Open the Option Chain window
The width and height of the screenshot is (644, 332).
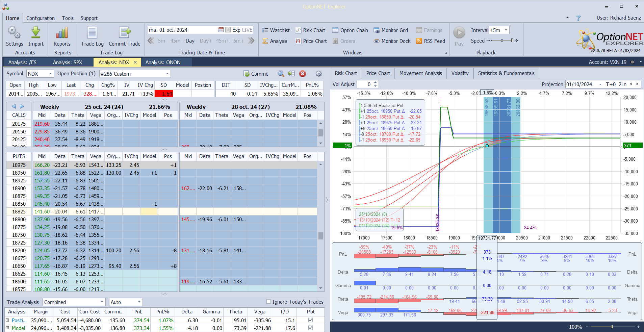pyautogui.click(x=350, y=30)
